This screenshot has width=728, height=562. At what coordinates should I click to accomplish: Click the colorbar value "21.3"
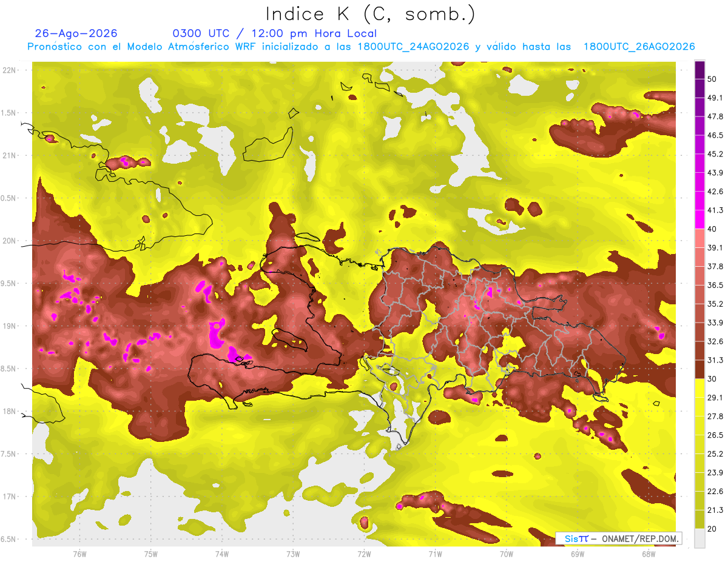coord(715,510)
